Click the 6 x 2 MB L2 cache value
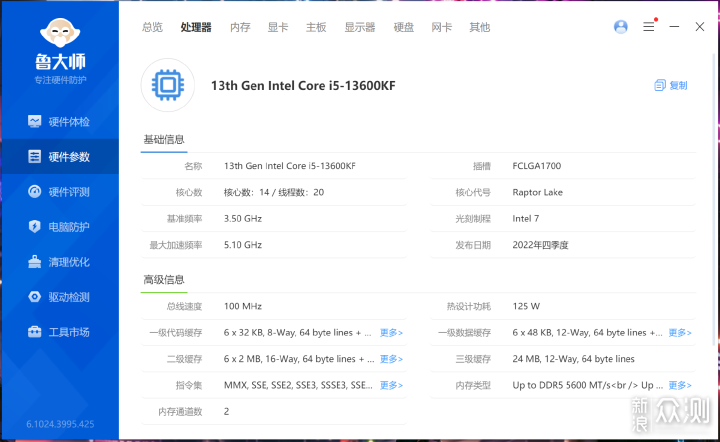 pos(298,358)
